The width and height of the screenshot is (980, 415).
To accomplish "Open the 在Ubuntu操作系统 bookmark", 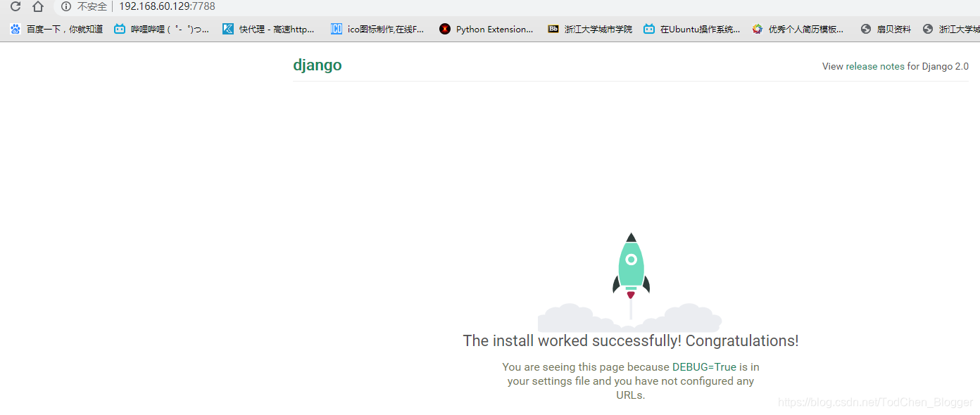I will tap(692, 30).
